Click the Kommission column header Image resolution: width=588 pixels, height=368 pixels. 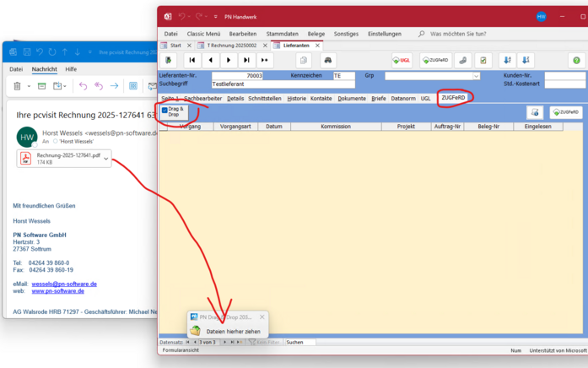(336, 127)
